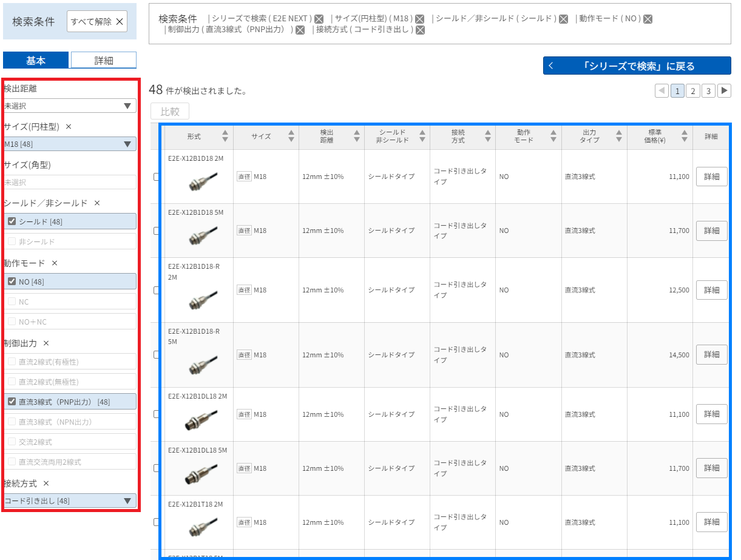Sort the table by 接続方式 column
741x560 pixels.
(x=487, y=137)
